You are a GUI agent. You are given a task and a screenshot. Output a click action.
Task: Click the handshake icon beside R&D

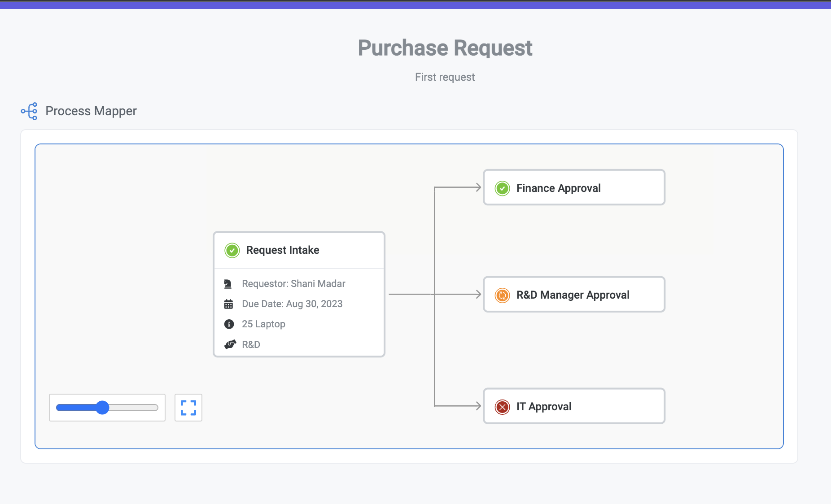[x=230, y=344]
